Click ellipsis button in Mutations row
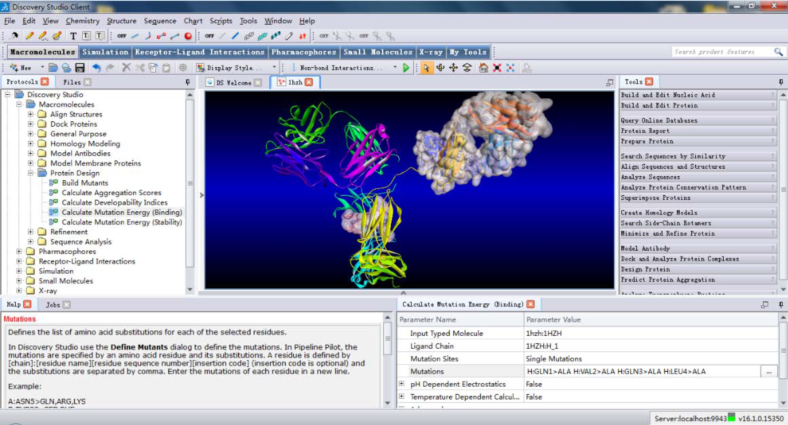Screen dimensions: 788x425 [x=769, y=372]
